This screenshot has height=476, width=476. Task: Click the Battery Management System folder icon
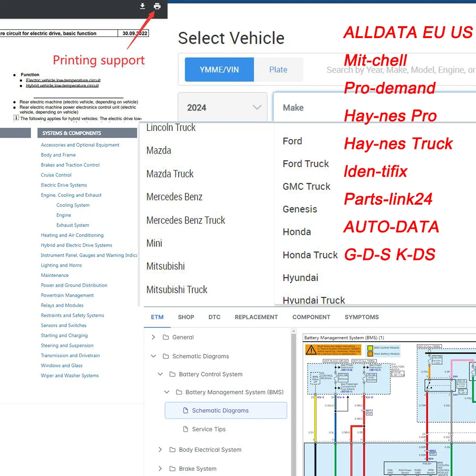(179, 392)
